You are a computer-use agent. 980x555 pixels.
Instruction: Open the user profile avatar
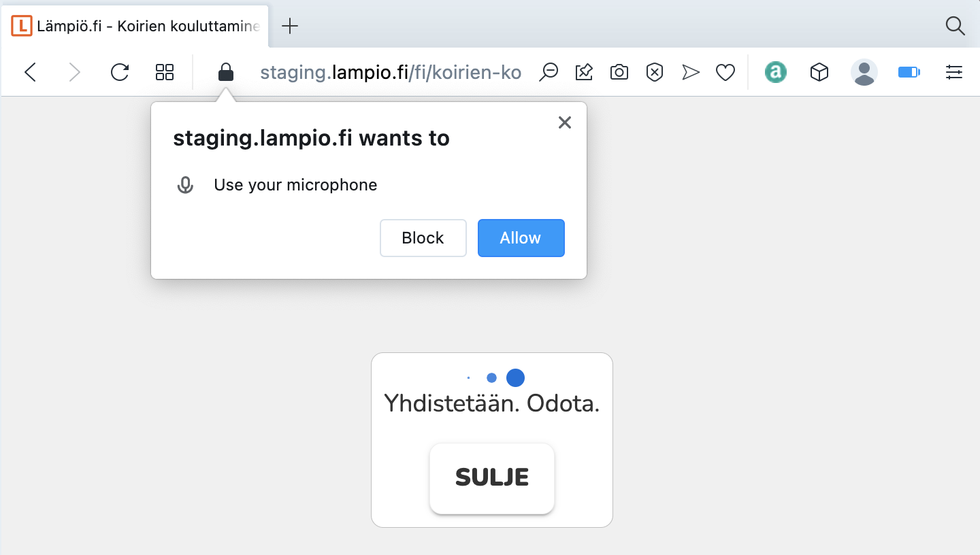[864, 72]
